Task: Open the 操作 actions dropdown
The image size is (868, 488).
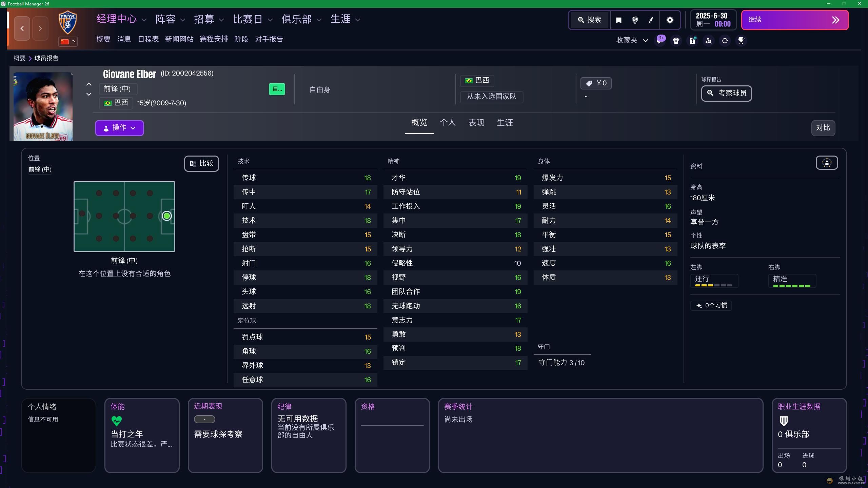Action: 119,128
